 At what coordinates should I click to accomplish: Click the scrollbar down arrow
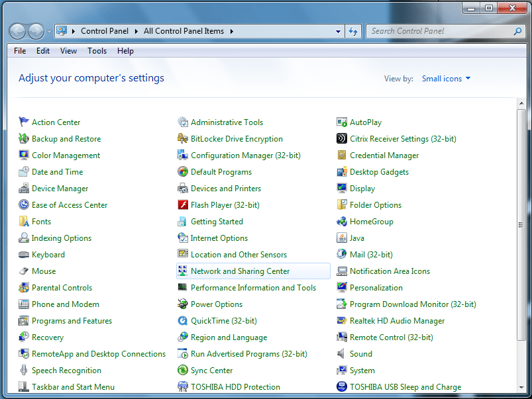[x=521, y=388]
